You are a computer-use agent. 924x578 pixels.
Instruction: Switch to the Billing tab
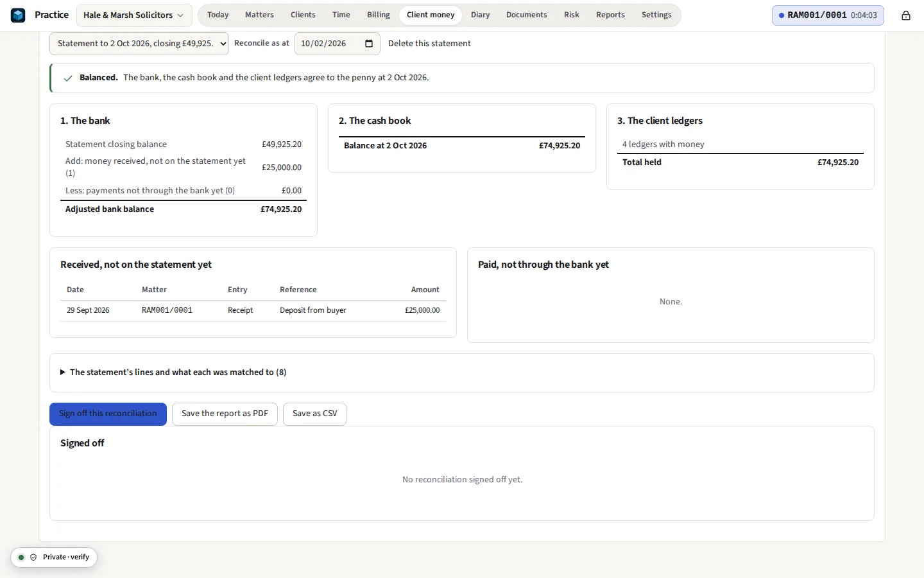[x=378, y=15]
